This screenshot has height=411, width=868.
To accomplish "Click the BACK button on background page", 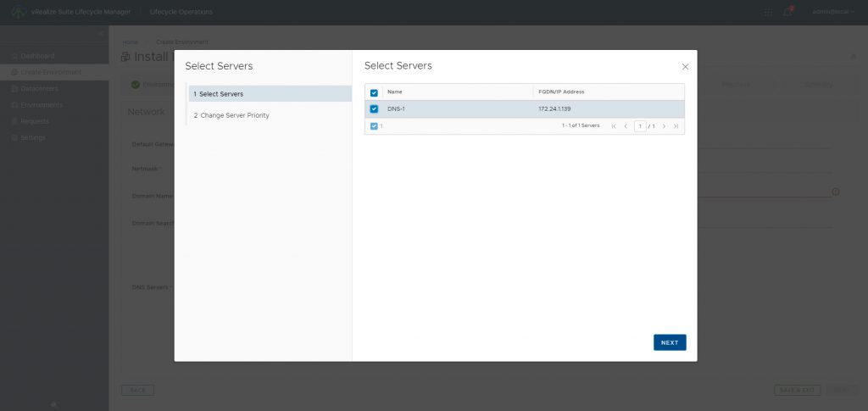I will (137, 390).
